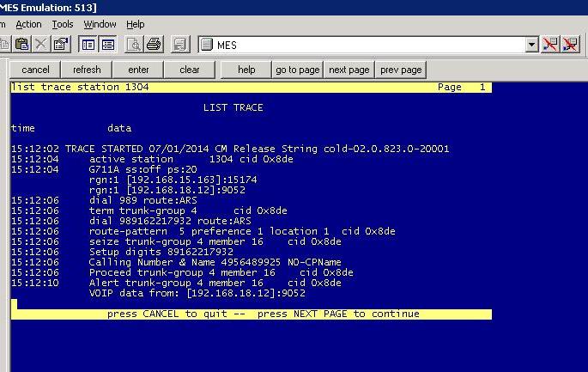Click the prev page button
Screen dimensions: 588x372
point(401,70)
